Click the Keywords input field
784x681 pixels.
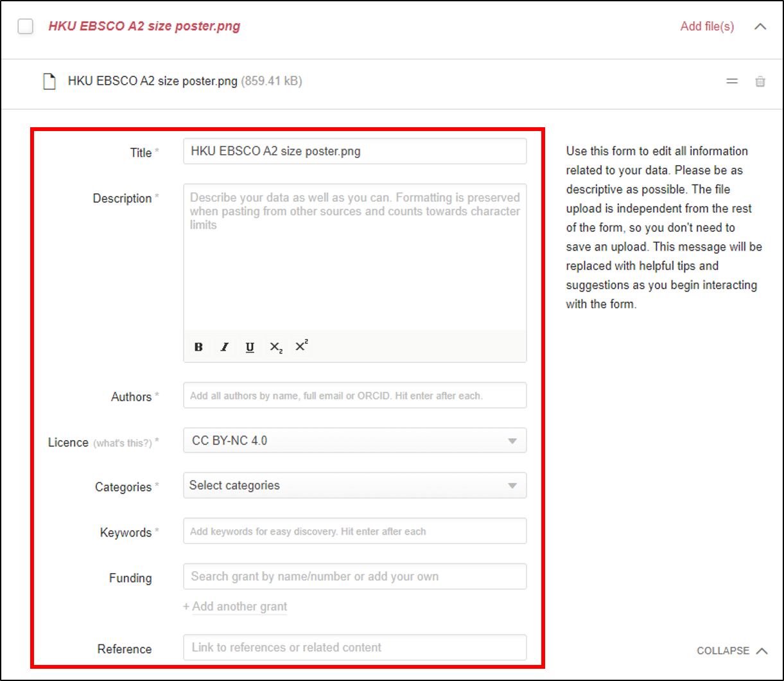pyautogui.click(x=354, y=531)
